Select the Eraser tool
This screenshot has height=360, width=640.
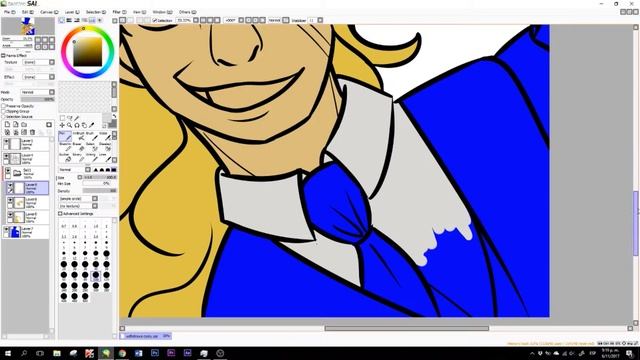click(78, 147)
